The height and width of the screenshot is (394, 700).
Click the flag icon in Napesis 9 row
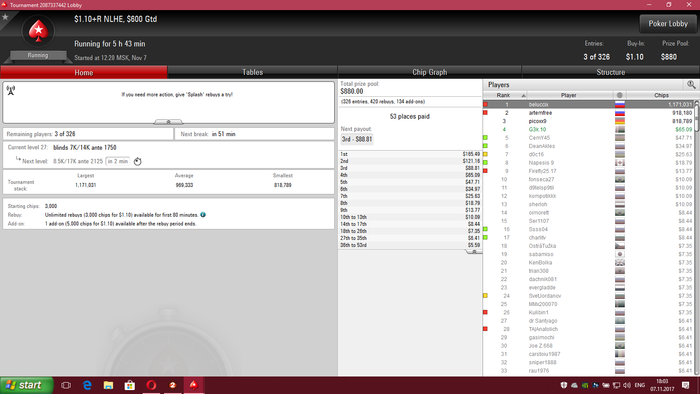[x=620, y=163]
